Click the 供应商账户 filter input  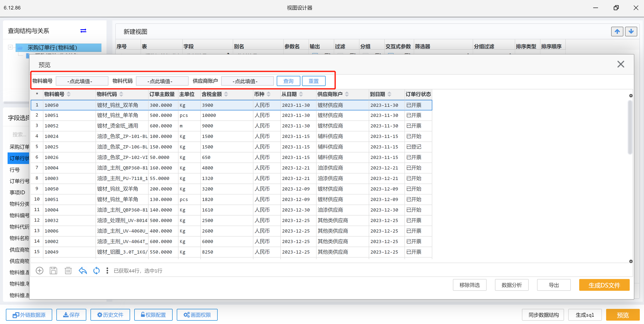247,81
